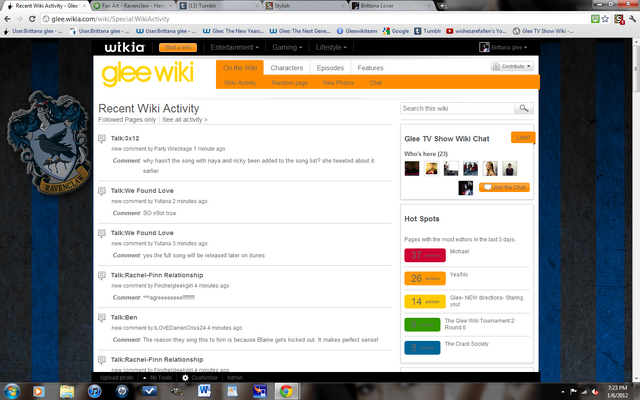This screenshot has height=400, width=640.
Task: Select Episodes tab
Action: pyautogui.click(x=330, y=68)
